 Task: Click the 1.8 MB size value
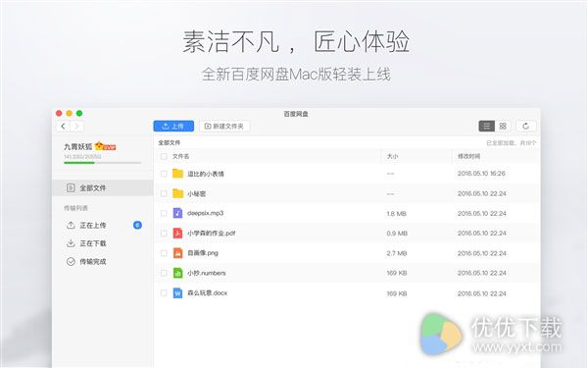point(396,214)
